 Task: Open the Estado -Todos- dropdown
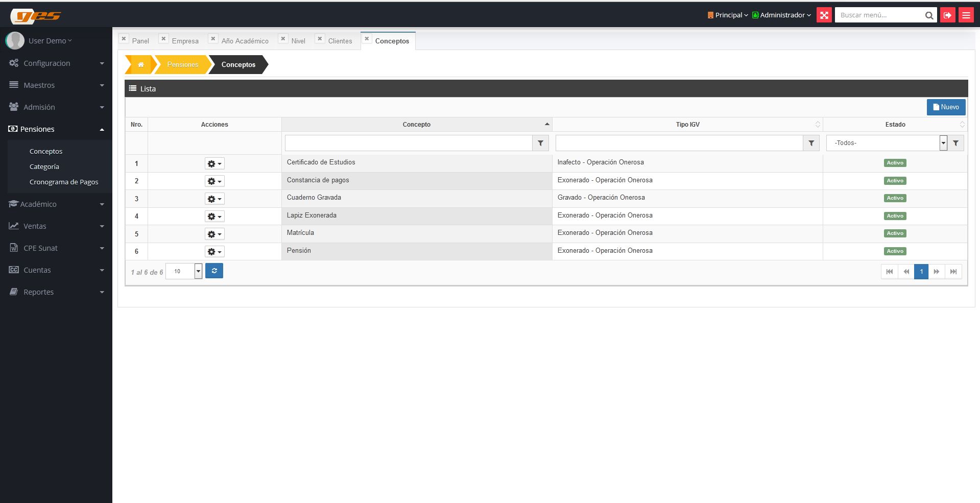[x=887, y=143]
